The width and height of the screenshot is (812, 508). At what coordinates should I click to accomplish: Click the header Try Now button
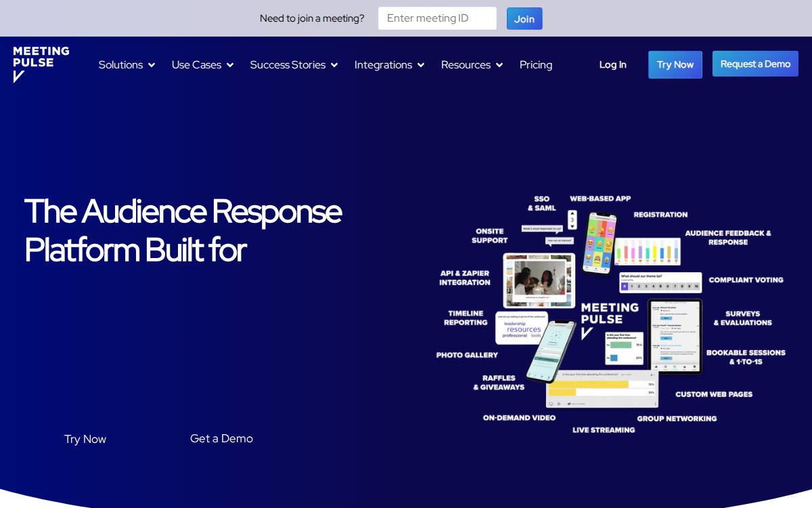(675, 65)
